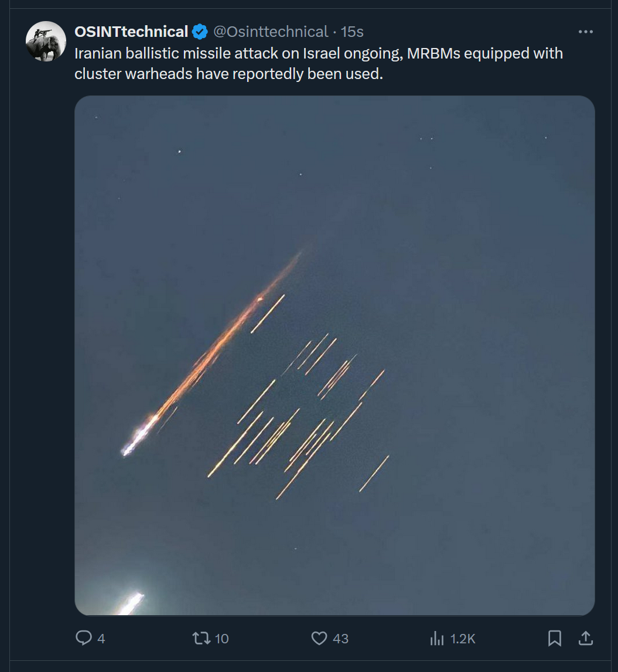618x672 pixels.
Task: Open the view analytics bar chart icon
Action: (x=437, y=638)
